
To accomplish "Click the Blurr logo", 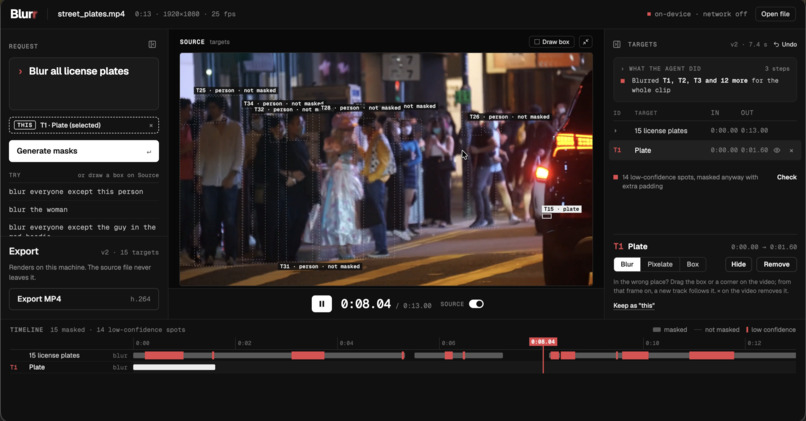I will pos(24,14).
